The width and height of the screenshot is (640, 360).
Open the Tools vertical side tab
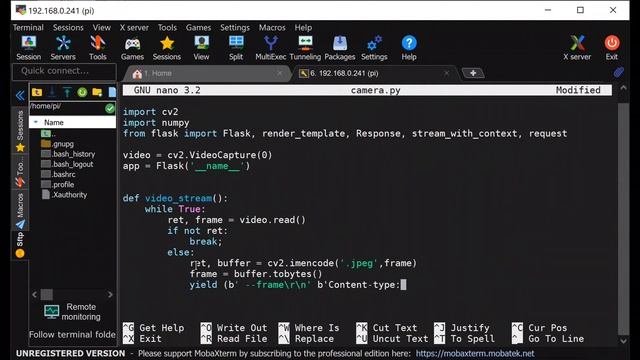pos(20,172)
